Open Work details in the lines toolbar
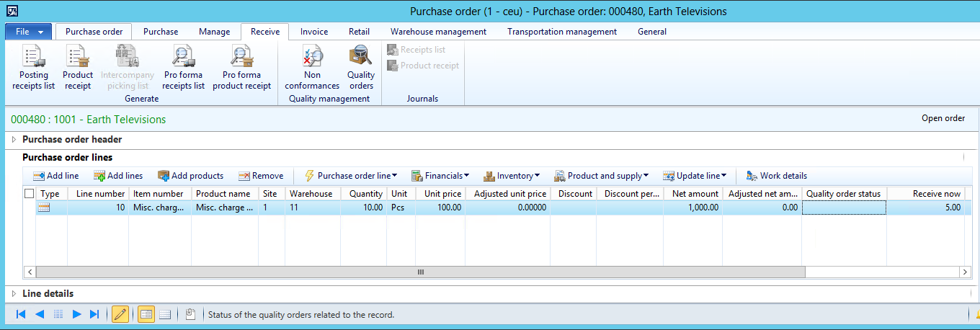This screenshot has height=330, width=980. pos(776,176)
